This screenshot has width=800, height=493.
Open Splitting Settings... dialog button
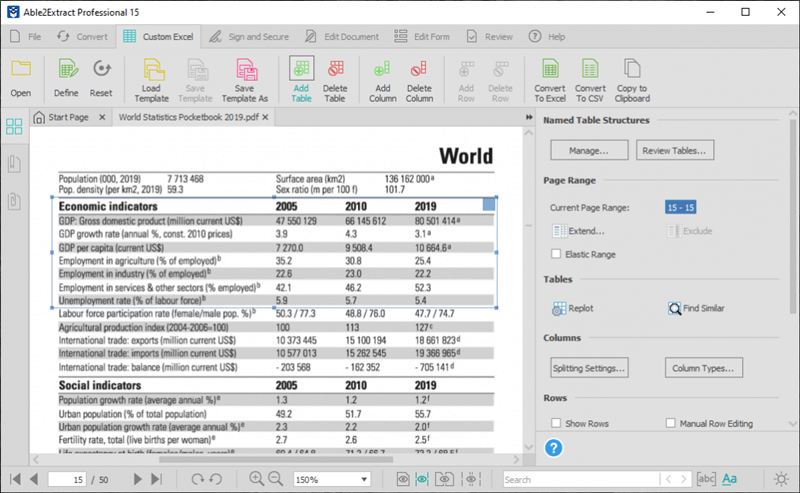point(589,368)
